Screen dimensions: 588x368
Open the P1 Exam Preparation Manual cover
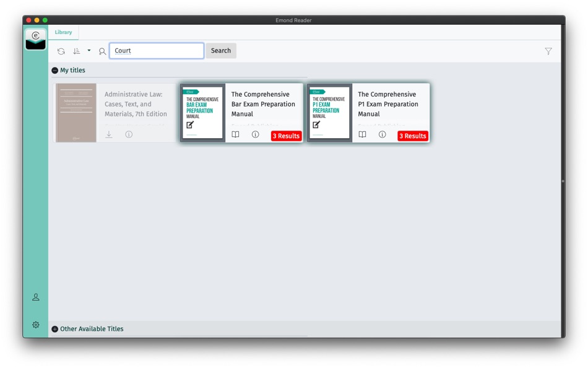(x=329, y=113)
